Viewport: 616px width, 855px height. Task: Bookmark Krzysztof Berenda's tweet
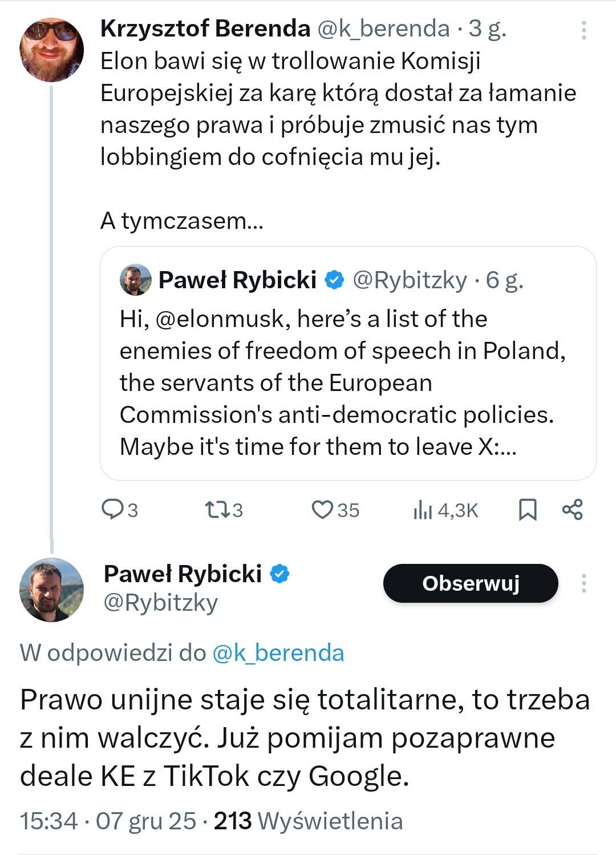(x=528, y=509)
